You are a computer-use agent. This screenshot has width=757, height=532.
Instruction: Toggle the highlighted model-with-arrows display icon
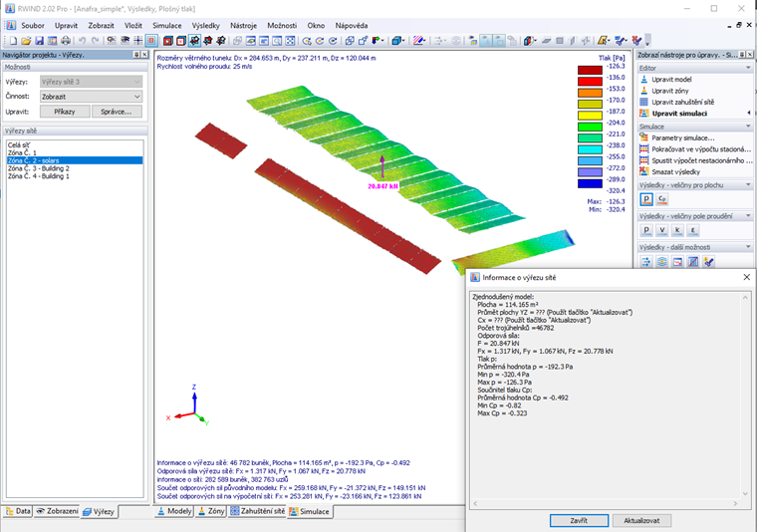194,41
